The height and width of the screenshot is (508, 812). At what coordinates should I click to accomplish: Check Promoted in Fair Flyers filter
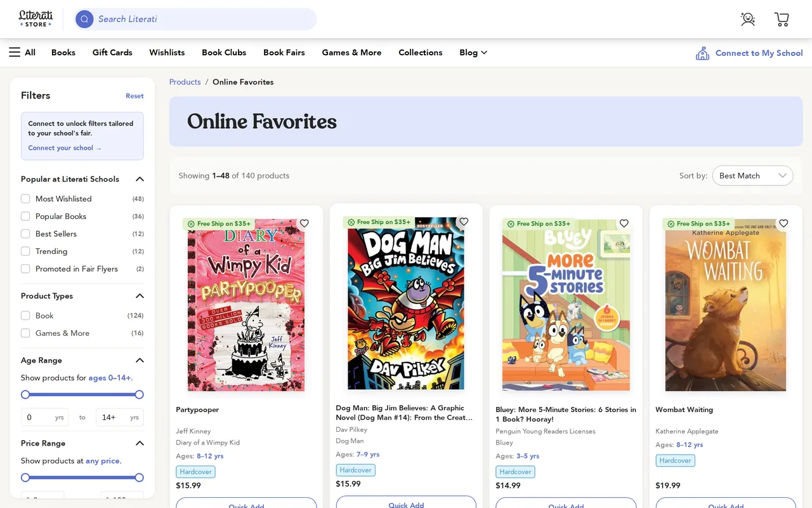(x=25, y=269)
